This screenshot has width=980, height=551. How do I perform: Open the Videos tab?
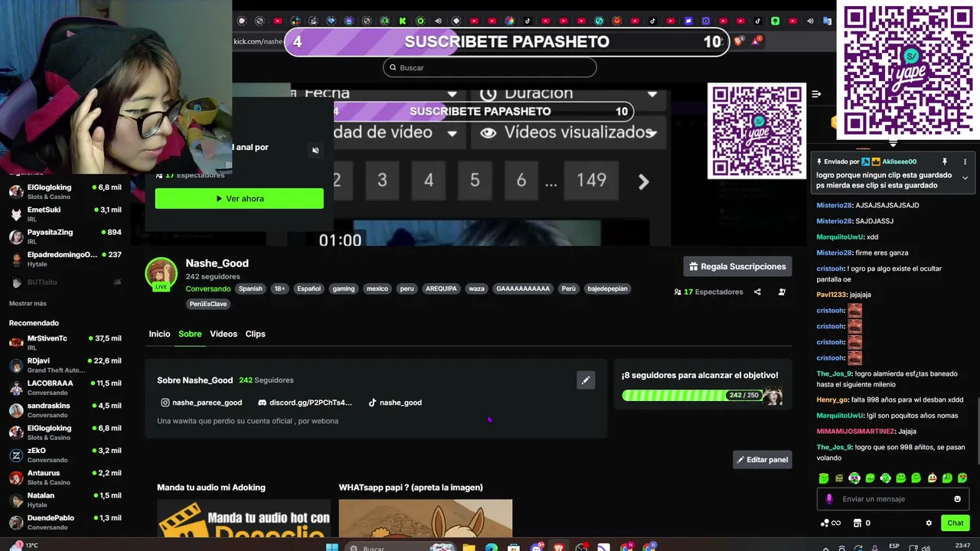pos(224,334)
